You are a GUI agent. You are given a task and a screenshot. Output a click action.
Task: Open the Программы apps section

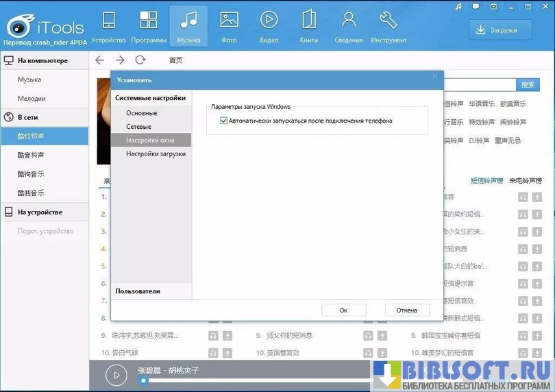[149, 26]
